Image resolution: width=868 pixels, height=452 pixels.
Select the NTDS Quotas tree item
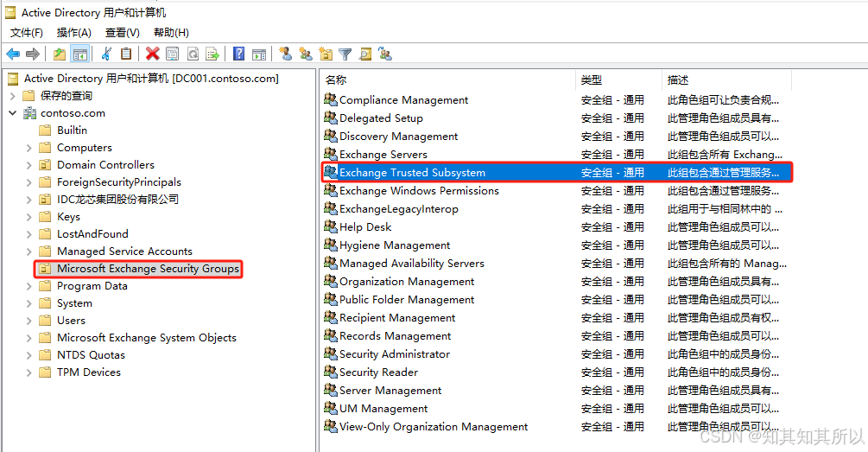(x=91, y=355)
